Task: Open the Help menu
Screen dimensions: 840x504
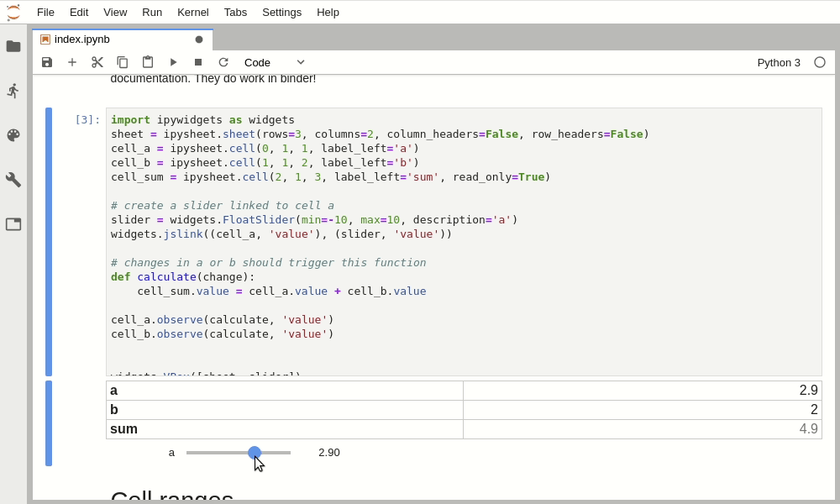Action: [328, 13]
